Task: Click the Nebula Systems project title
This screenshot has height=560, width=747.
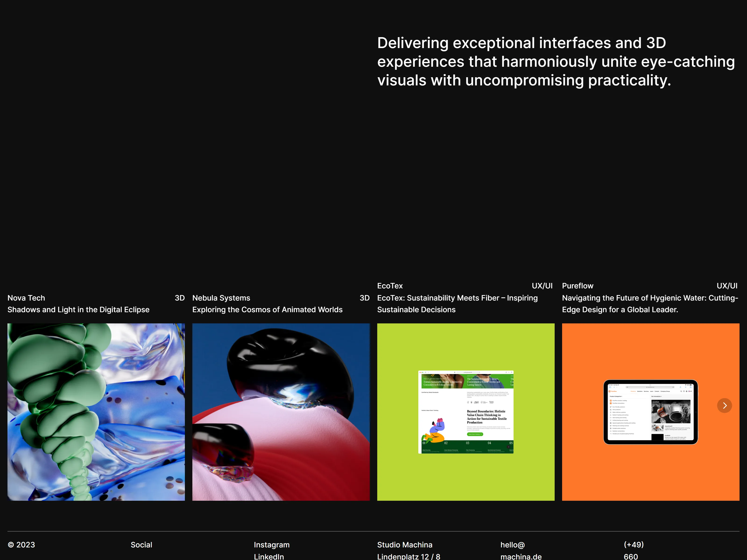Action: 221,298
